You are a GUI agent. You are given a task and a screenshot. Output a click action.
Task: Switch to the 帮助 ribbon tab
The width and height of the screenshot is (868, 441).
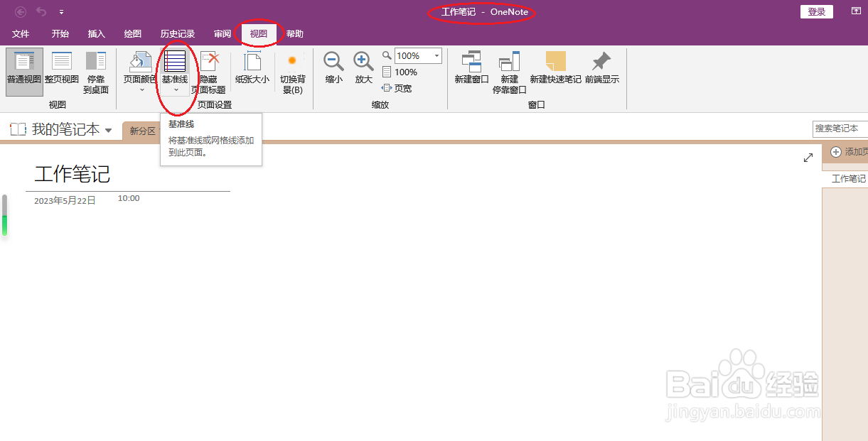pos(294,34)
